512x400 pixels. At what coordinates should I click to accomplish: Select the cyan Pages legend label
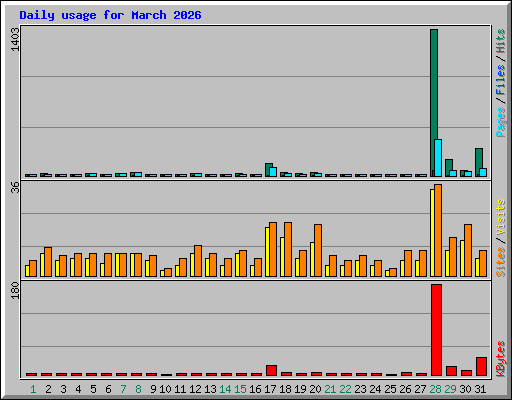501,122
